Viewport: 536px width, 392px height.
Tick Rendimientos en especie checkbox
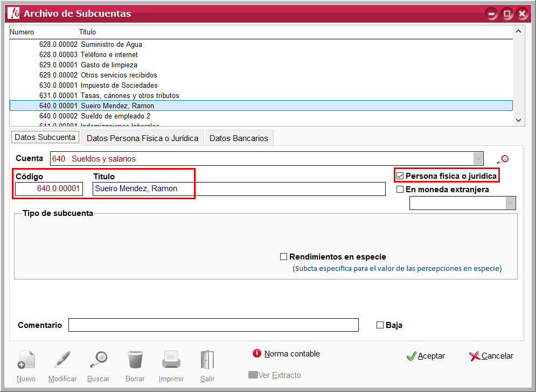pyautogui.click(x=283, y=257)
